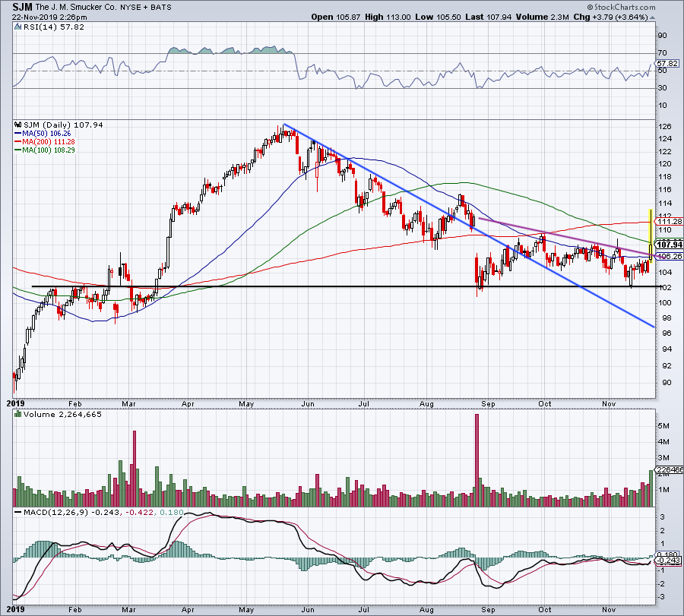Image resolution: width=684 pixels, height=616 pixels.
Task: Click the Low 105.50 value in header
Action: pyautogui.click(x=438, y=17)
